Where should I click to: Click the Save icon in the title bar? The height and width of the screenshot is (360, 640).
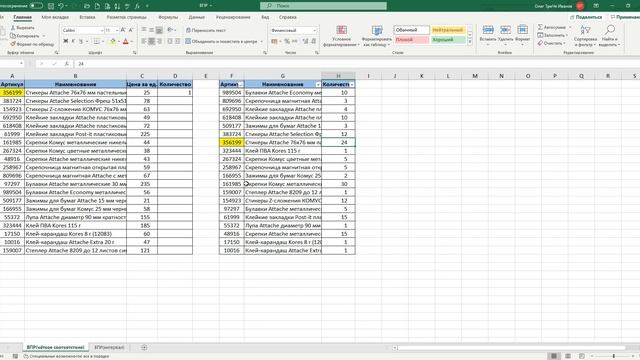point(51,6)
